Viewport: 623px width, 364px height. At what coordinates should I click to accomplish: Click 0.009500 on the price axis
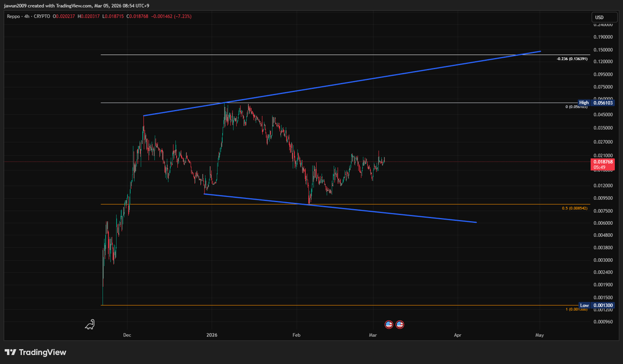coord(602,198)
